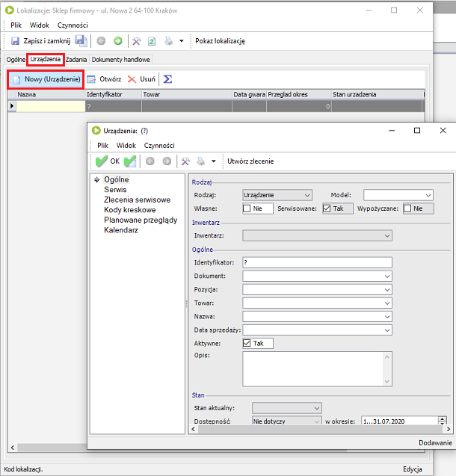The height and width of the screenshot is (476, 456).
Task: Click Stan urzadzenia column header
Action: [377, 94]
